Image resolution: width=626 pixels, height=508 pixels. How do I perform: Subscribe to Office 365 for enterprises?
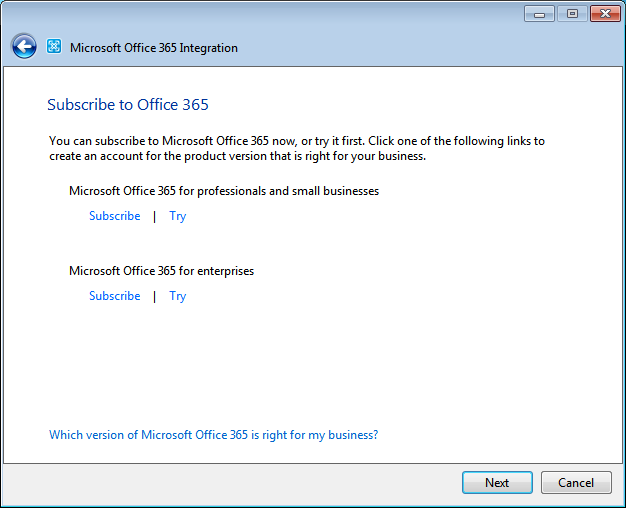114,296
